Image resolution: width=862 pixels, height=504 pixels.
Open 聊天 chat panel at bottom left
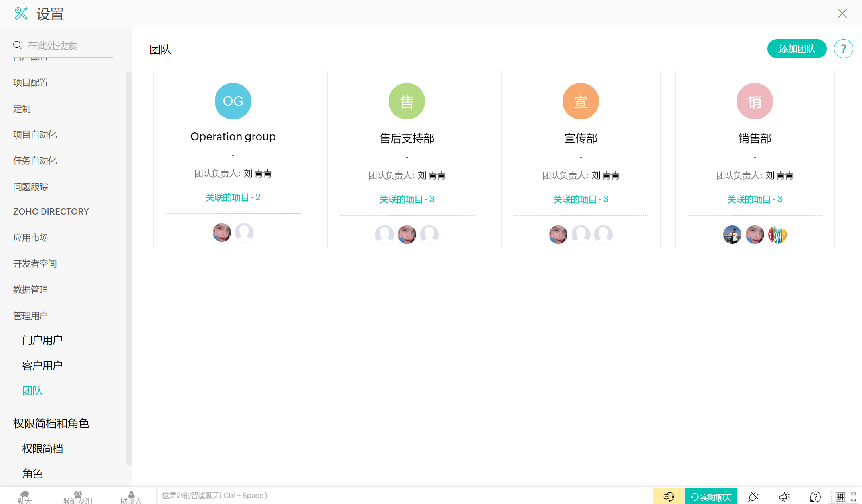click(x=24, y=497)
